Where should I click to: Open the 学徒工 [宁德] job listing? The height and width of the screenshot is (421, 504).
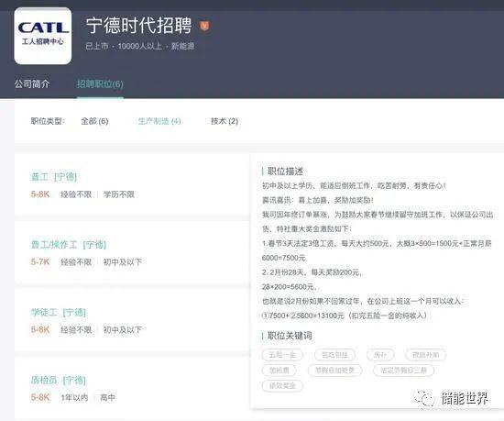click(x=58, y=312)
